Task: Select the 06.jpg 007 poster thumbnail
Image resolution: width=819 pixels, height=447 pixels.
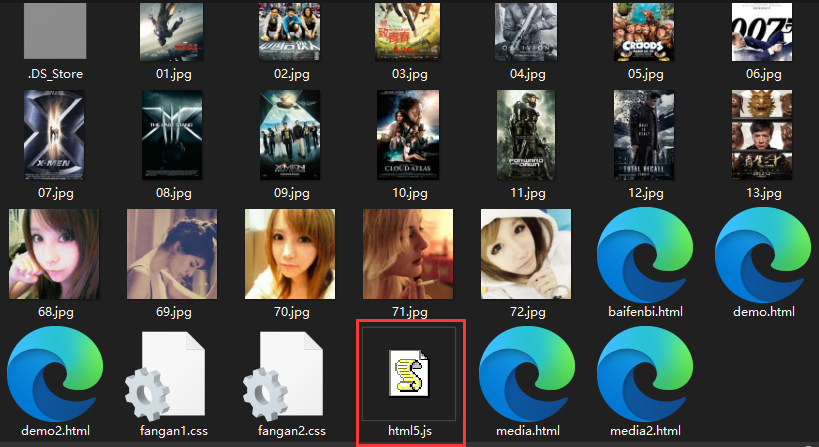Action: (x=762, y=32)
